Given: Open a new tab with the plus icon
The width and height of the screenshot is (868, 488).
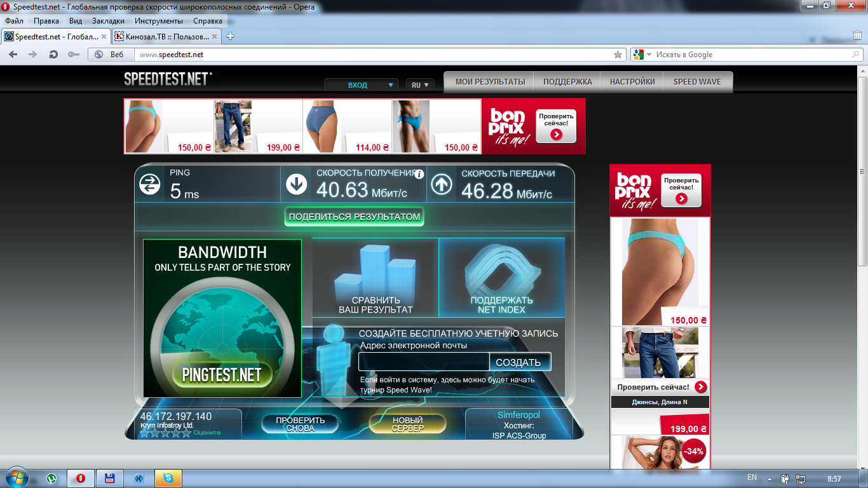Looking at the screenshot, I should (230, 36).
